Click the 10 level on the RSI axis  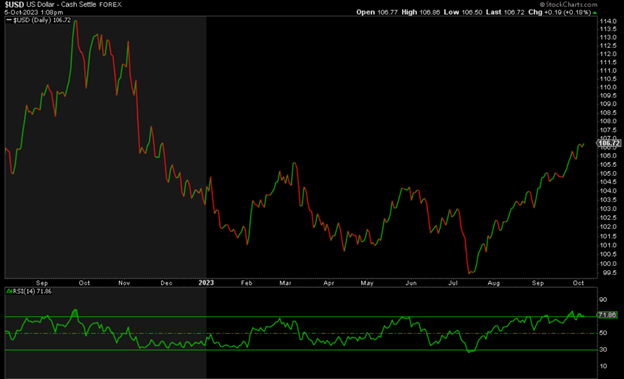coord(603,366)
